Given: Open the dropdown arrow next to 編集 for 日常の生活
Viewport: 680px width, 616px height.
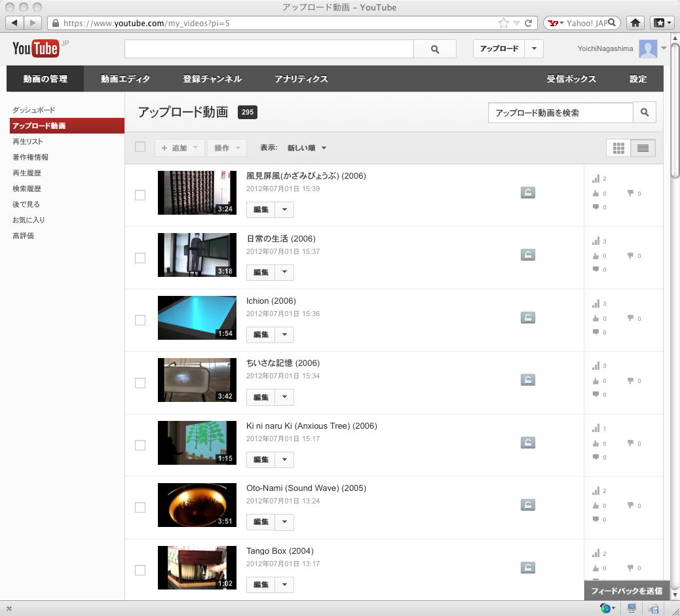Looking at the screenshot, I should 284,272.
